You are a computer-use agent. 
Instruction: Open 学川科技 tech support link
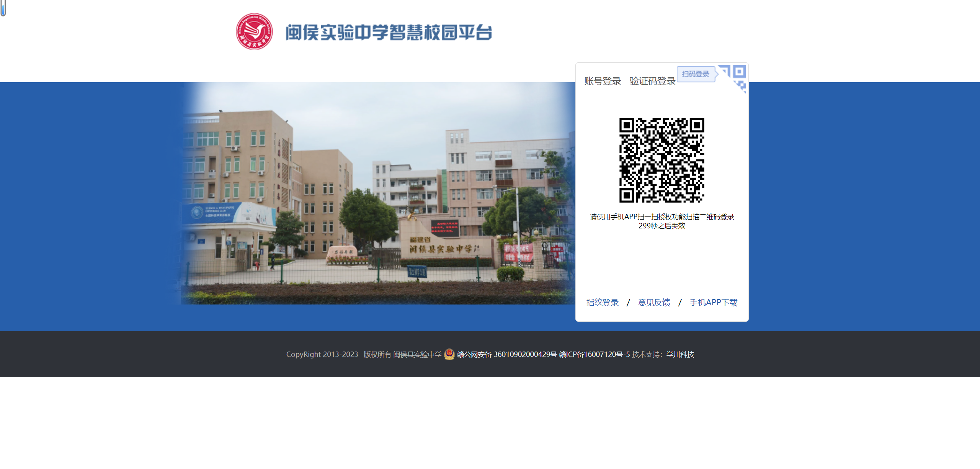pyautogui.click(x=680, y=355)
